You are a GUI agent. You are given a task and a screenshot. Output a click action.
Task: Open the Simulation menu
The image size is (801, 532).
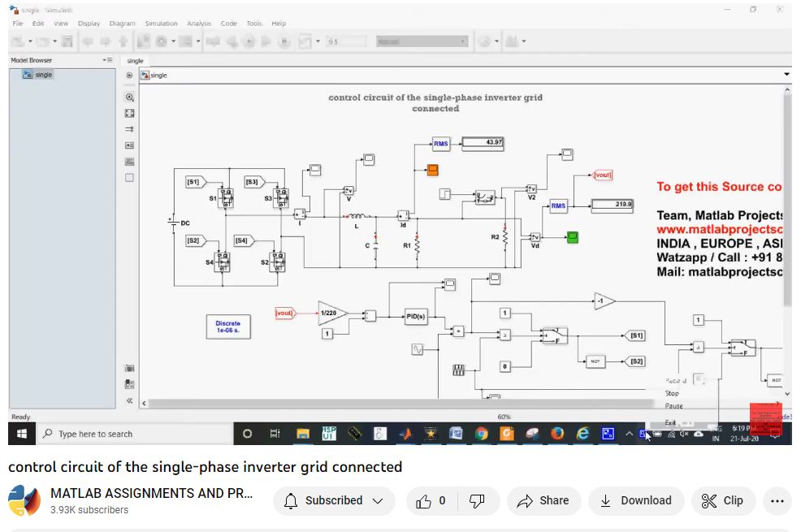[161, 24]
